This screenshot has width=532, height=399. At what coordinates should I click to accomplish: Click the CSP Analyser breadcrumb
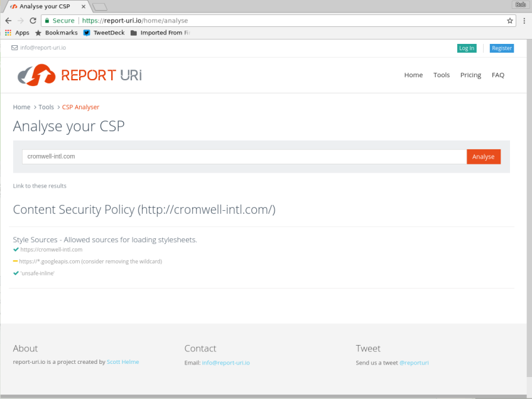(80, 107)
